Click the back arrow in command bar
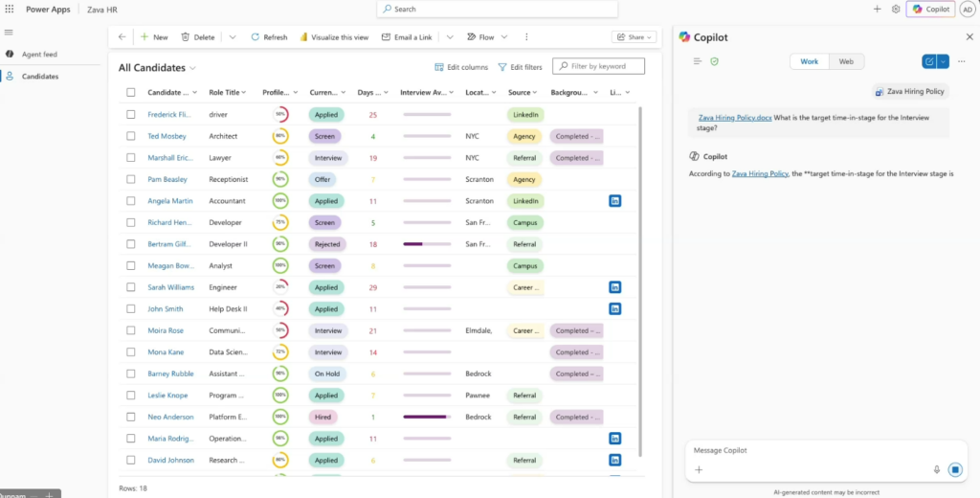The image size is (980, 498). click(x=122, y=37)
